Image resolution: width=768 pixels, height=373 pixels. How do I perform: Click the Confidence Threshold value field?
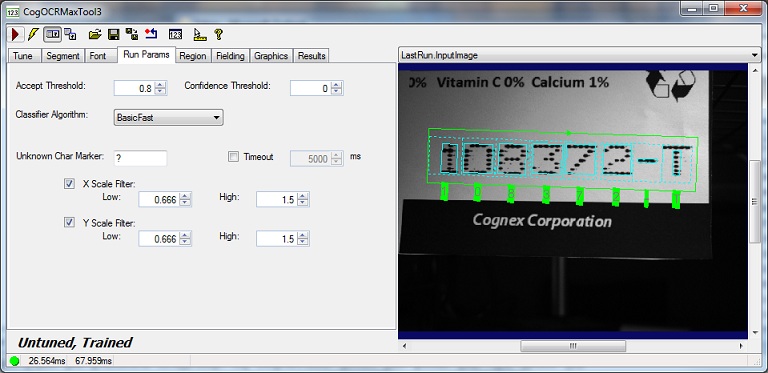pyautogui.click(x=311, y=88)
